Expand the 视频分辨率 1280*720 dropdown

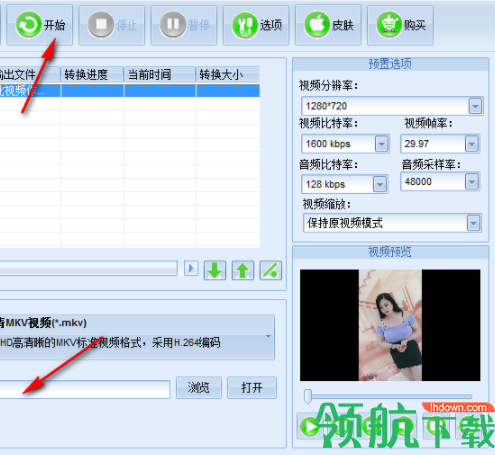point(475,106)
